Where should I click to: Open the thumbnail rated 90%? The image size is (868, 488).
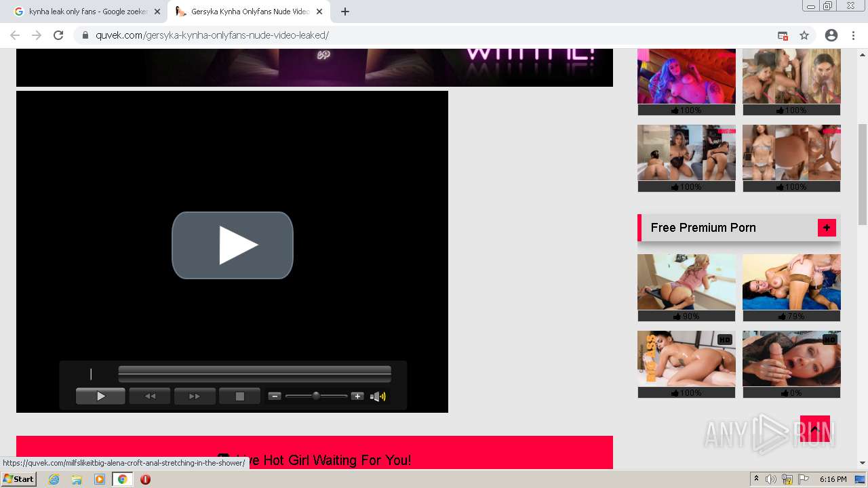pos(686,283)
